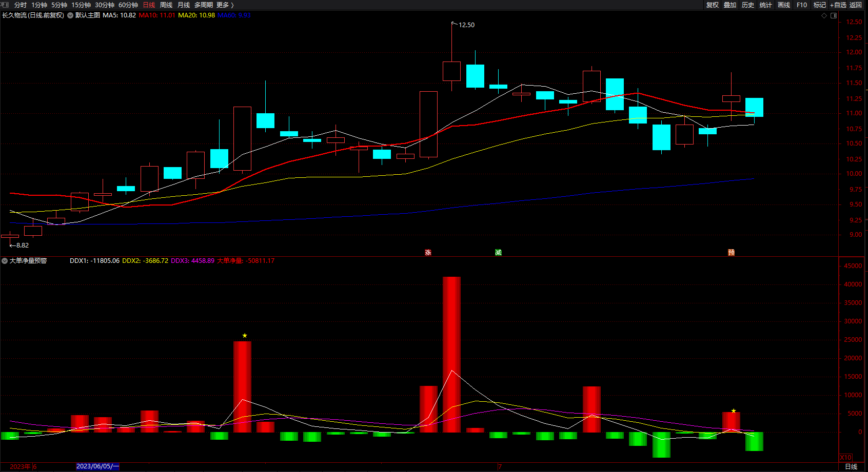868x472 pixels.
Task: Click the stock title 长久物流(日线.前复权)
Action: (33, 15)
